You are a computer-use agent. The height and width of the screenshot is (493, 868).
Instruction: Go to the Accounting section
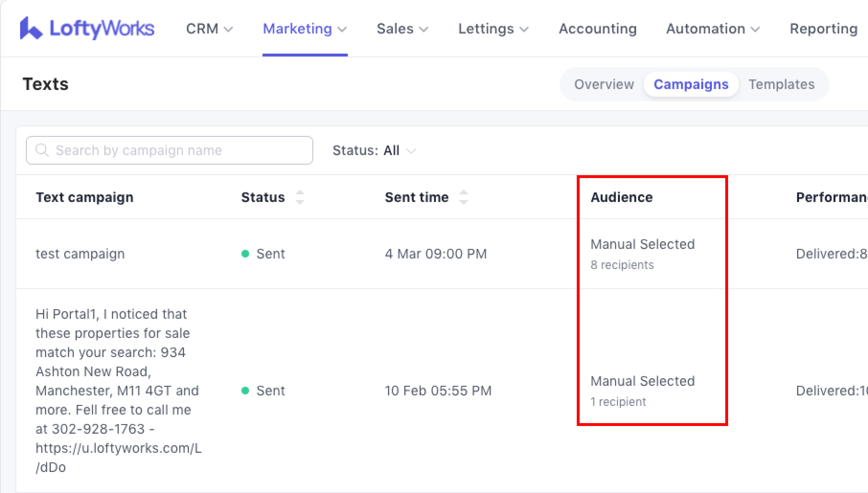(x=597, y=29)
